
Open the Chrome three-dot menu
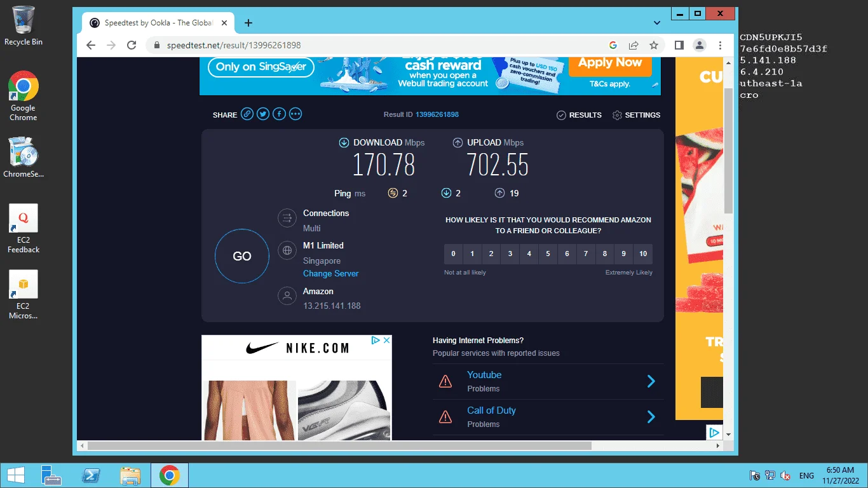pos(720,45)
